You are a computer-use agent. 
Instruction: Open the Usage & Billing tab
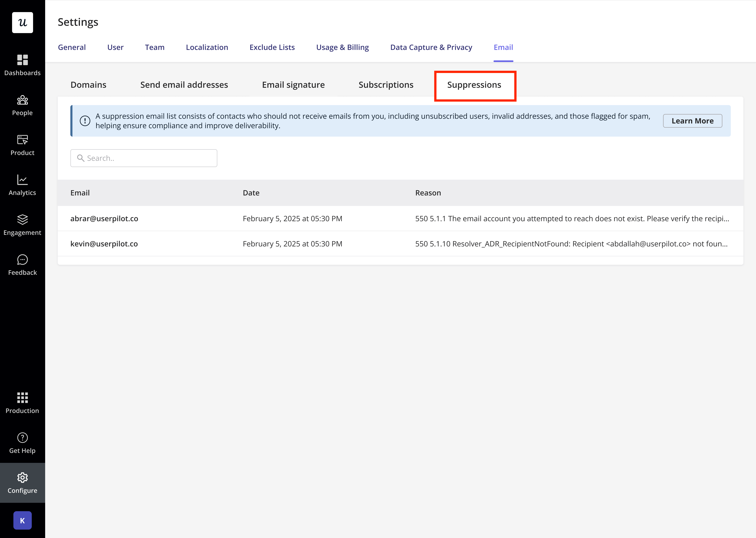pos(343,47)
